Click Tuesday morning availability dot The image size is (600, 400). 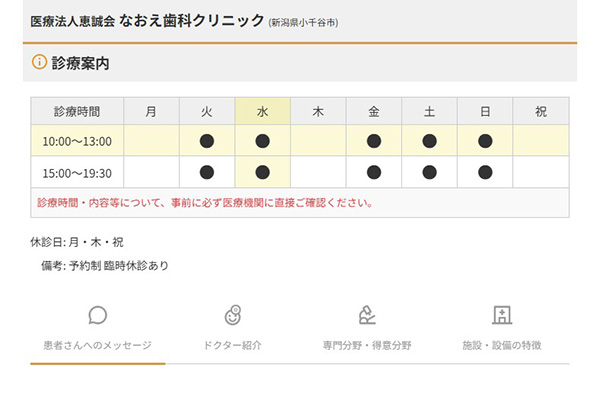pyautogui.click(x=207, y=141)
